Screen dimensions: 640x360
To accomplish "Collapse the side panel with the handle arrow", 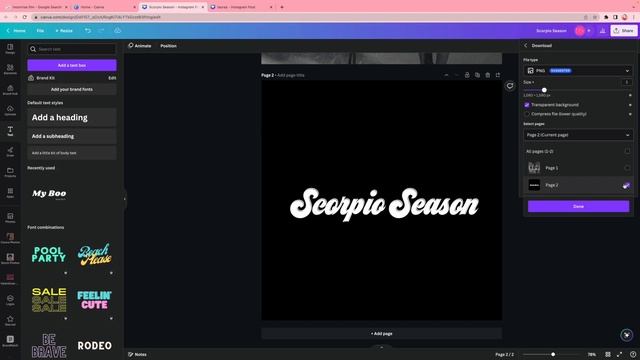I will click(x=125, y=199).
